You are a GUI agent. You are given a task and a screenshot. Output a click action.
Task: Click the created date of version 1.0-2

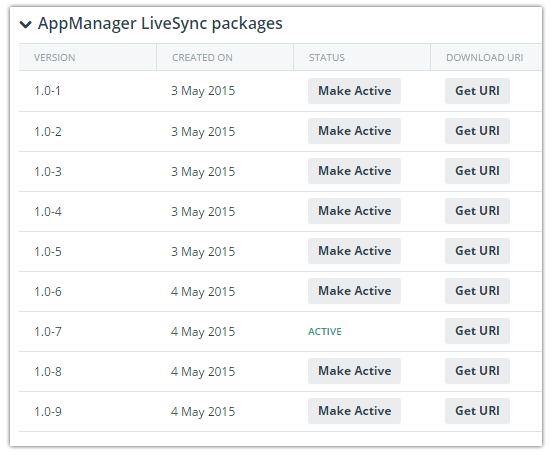pyautogui.click(x=203, y=132)
